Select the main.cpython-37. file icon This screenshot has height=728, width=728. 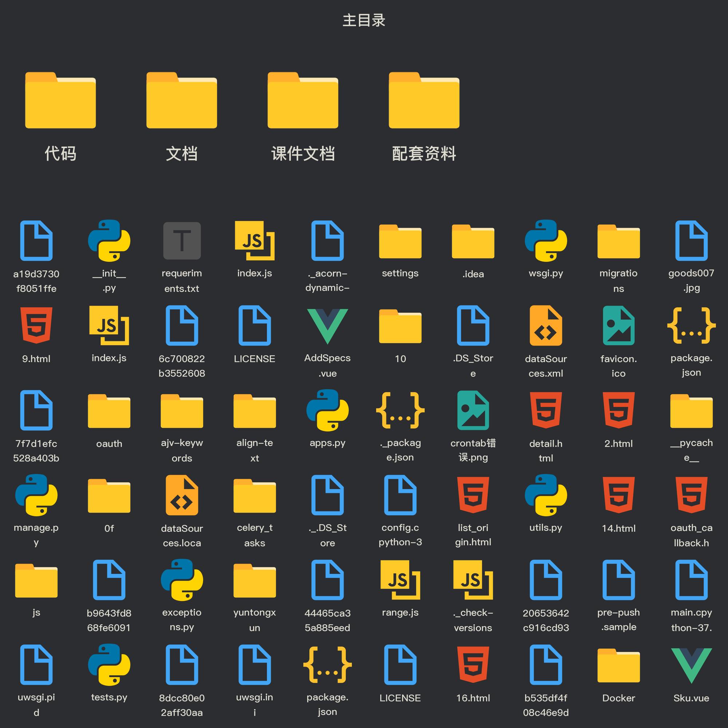[692, 580]
